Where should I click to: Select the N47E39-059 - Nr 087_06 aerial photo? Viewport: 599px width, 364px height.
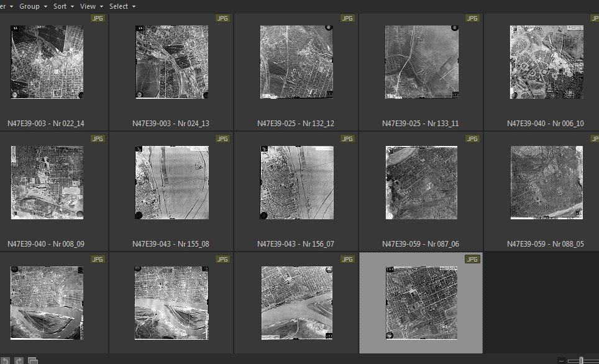pyautogui.click(x=421, y=183)
